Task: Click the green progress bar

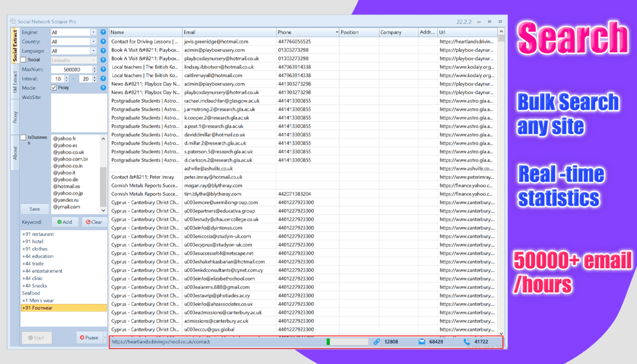Action: pyautogui.click(x=347, y=342)
